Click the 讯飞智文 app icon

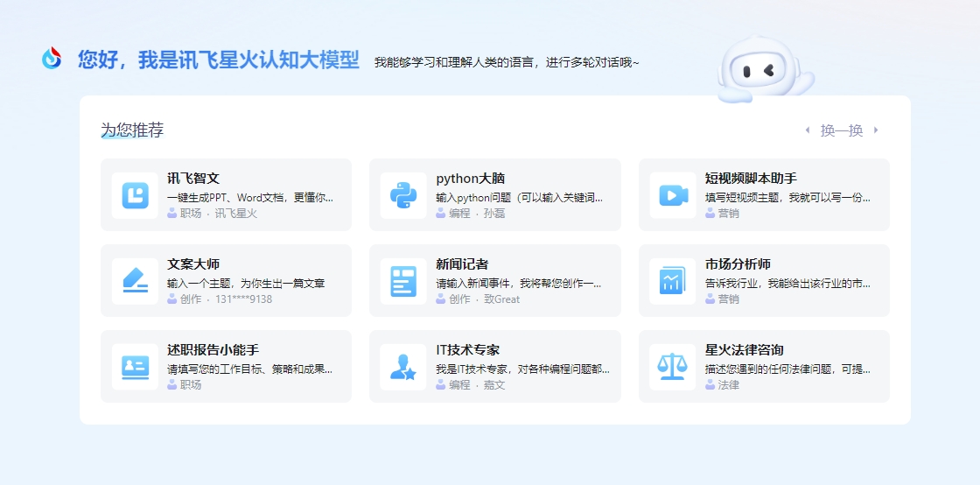[x=135, y=195]
